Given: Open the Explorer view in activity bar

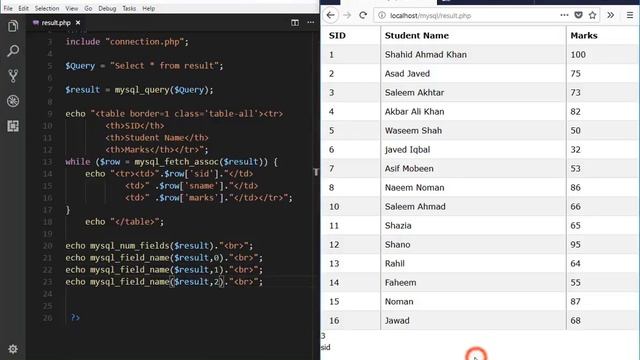Looking at the screenshot, I should tap(13, 27).
